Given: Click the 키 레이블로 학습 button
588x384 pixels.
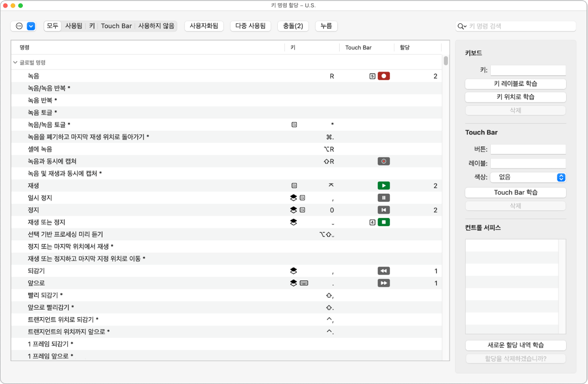Looking at the screenshot, I should click(x=516, y=84).
